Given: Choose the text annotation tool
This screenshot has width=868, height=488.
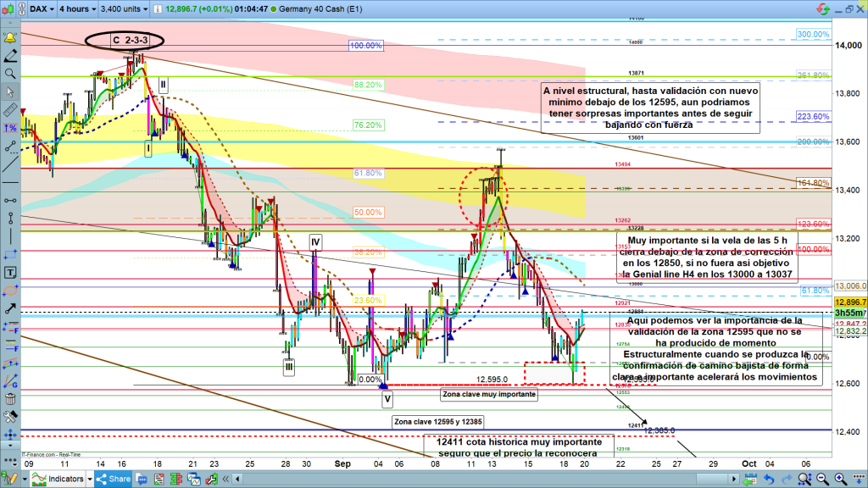Looking at the screenshot, I should point(9,273).
